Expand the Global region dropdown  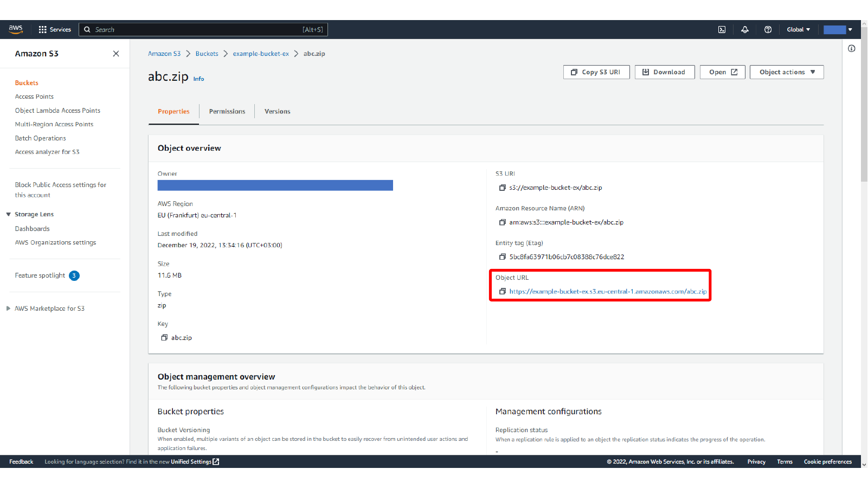click(x=799, y=29)
